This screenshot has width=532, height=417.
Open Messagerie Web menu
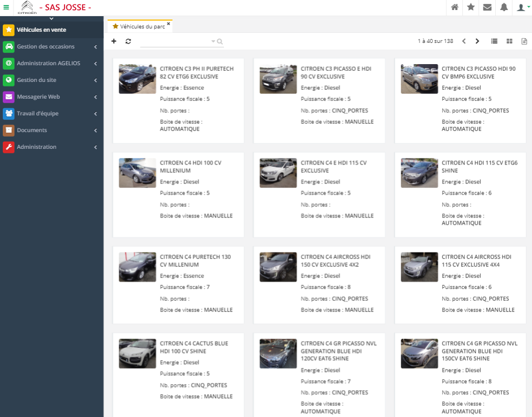52,97
